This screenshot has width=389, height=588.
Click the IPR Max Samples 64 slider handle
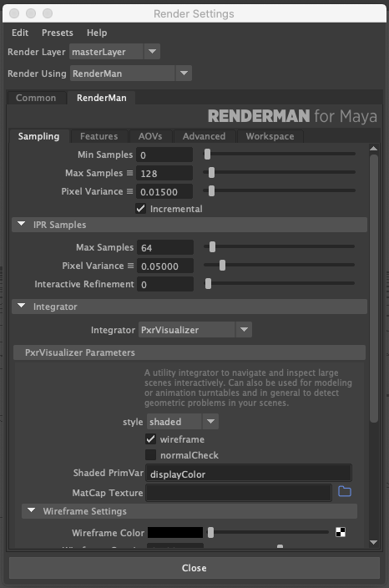point(213,246)
